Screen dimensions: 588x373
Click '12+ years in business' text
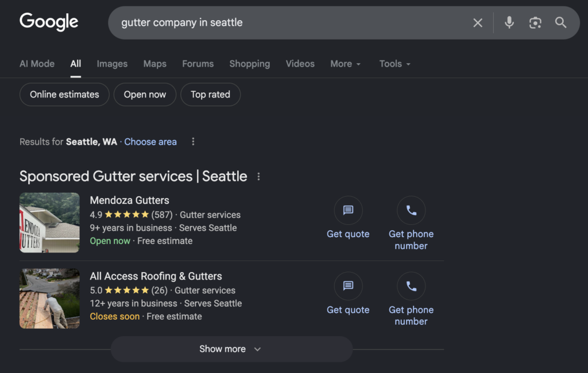[x=133, y=304]
